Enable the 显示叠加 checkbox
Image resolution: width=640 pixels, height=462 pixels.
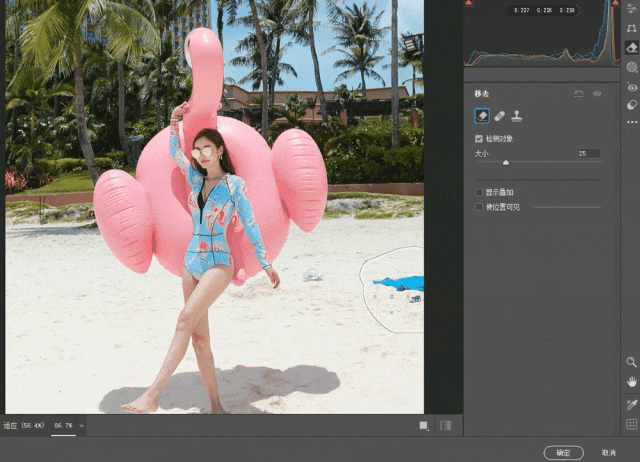[479, 192]
